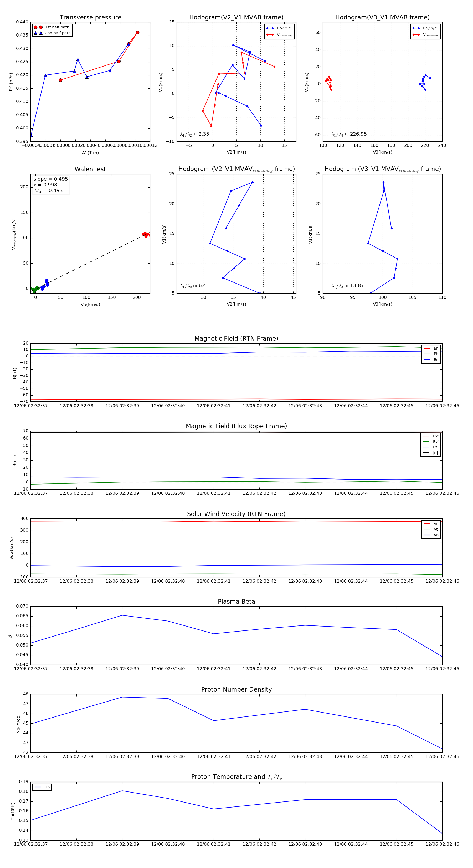Image resolution: width=473 pixels, height=868 pixels.
Task: Click the 'Np(#/cc)' y-axis label
Action: click(18, 723)
